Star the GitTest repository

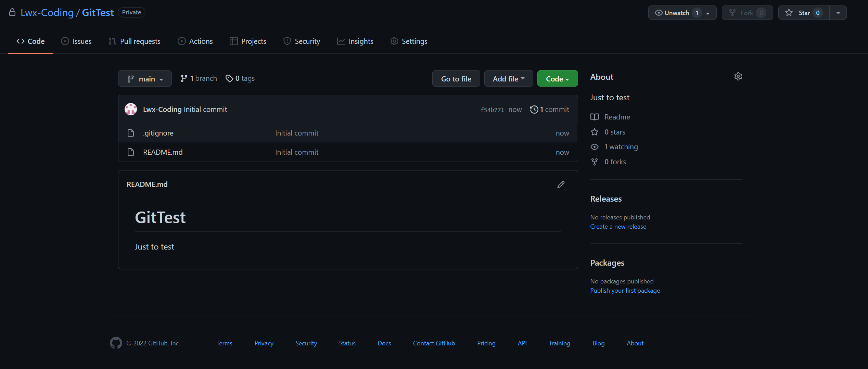click(x=804, y=13)
